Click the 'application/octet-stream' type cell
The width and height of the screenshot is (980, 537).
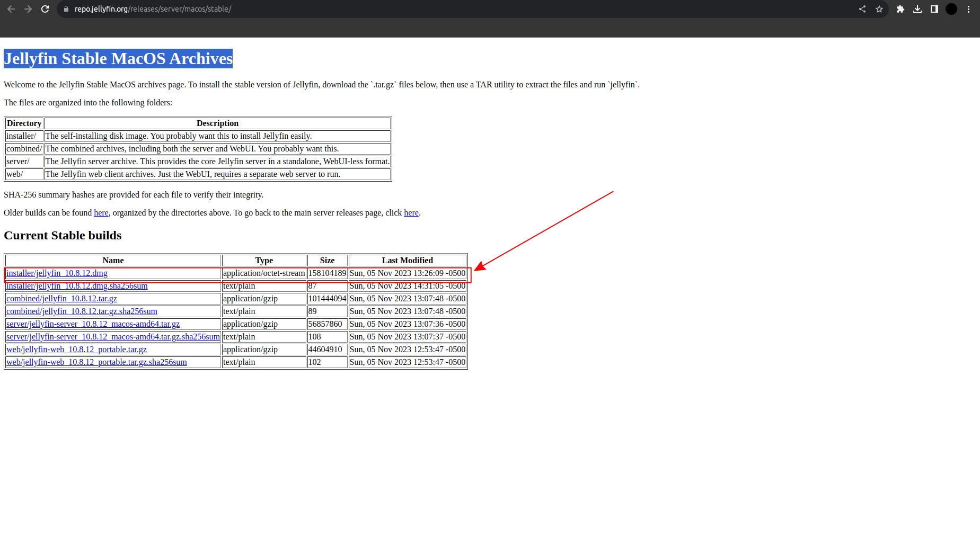click(x=264, y=273)
